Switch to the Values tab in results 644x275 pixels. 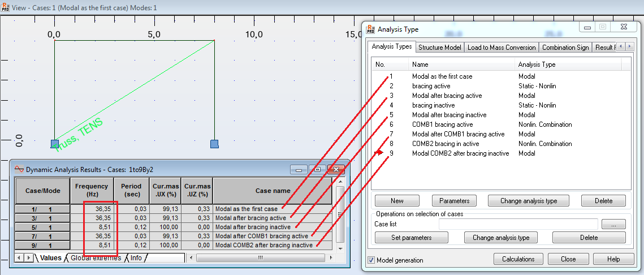click(51, 257)
